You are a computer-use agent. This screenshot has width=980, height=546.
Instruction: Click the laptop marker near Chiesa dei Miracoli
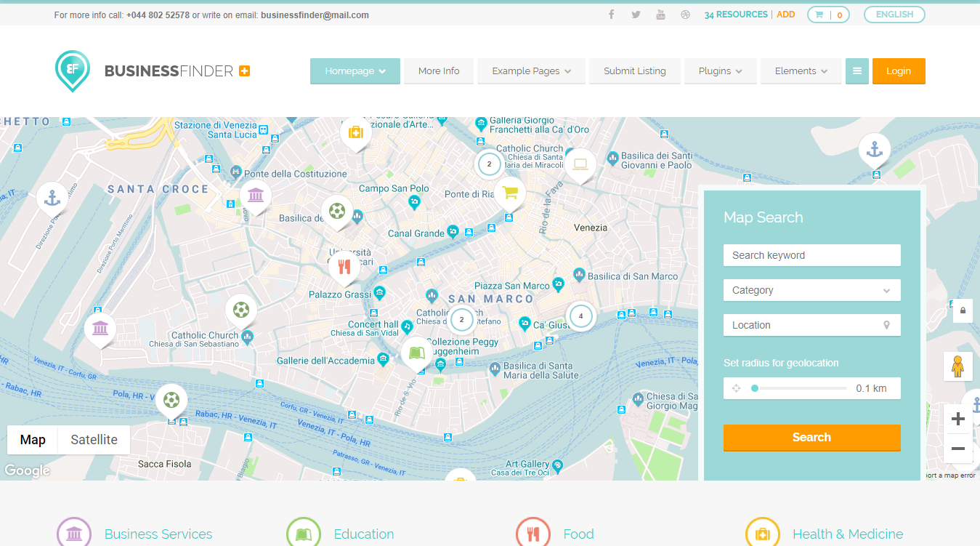[x=580, y=164]
